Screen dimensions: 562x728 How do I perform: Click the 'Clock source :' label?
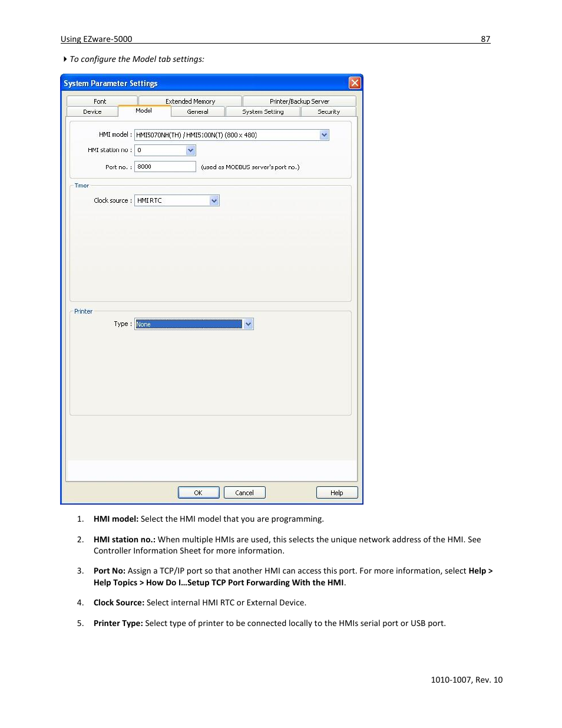click(x=113, y=200)
